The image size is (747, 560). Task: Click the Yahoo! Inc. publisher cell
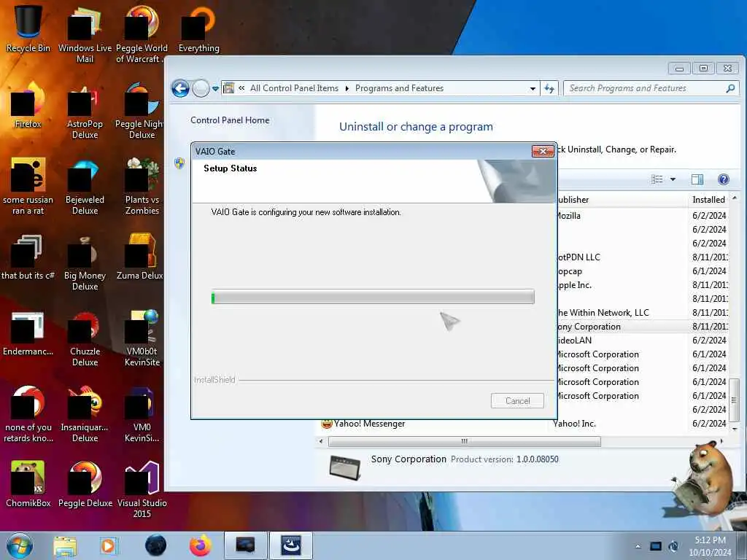(574, 424)
